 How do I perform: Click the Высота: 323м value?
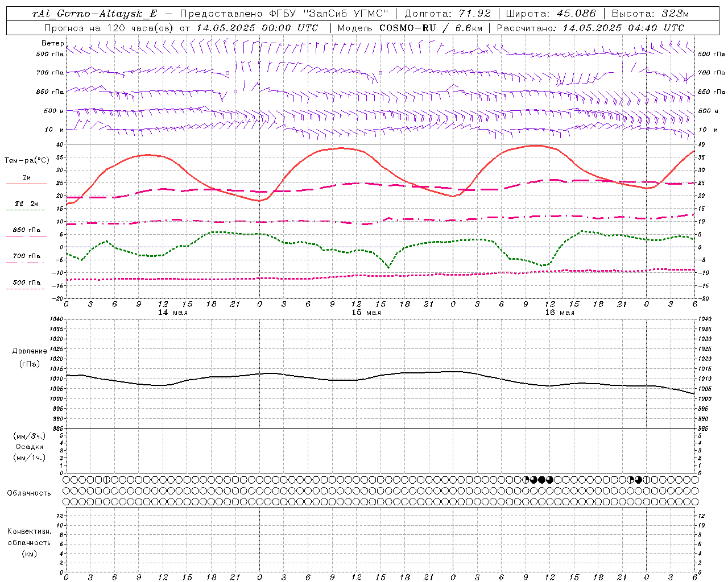coord(651,14)
